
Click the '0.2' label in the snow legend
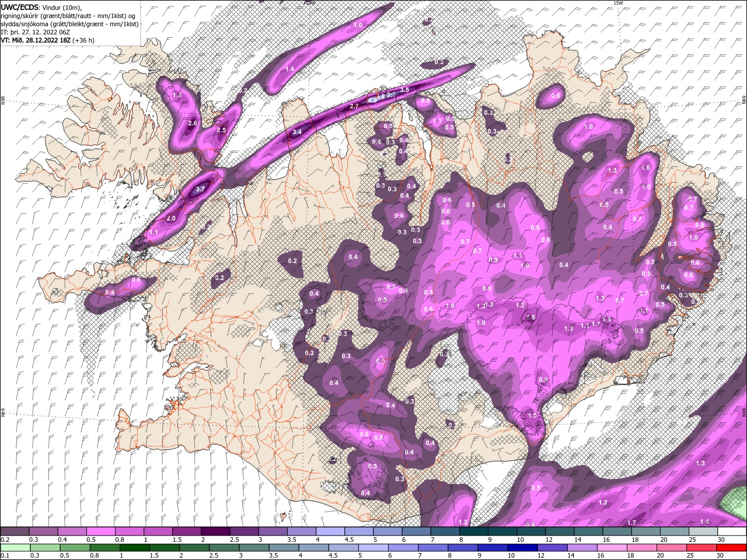(x=5, y=540)
